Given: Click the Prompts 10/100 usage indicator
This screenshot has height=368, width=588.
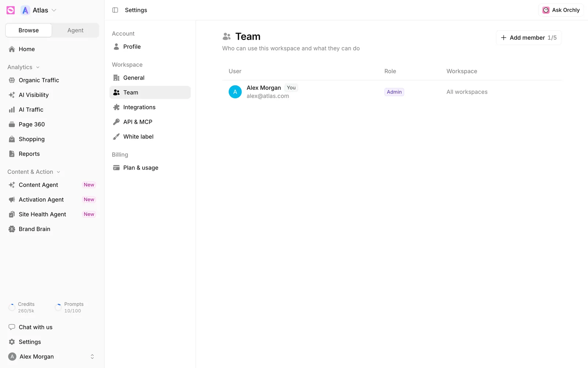Looking at the screenshot, I should pyautogui.click(x=69, y=307).
